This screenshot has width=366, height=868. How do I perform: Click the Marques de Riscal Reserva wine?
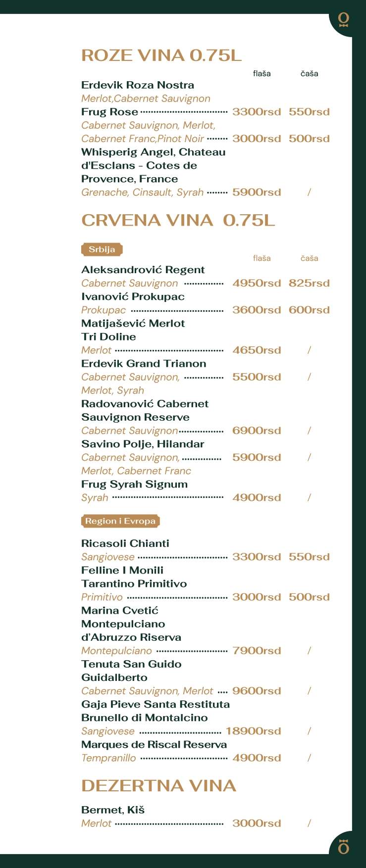(154, 744)
